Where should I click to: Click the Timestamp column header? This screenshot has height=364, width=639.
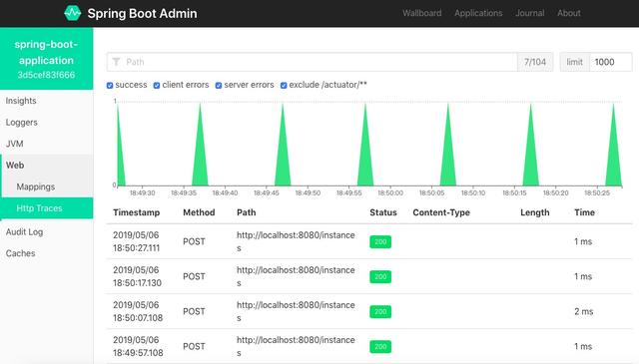[x=137, y=212]
